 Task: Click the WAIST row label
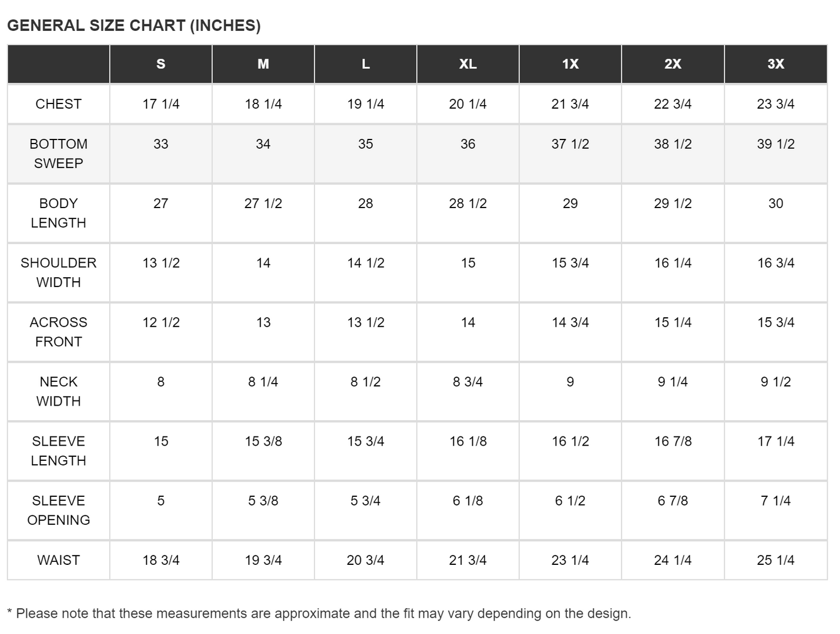point(59,560)
